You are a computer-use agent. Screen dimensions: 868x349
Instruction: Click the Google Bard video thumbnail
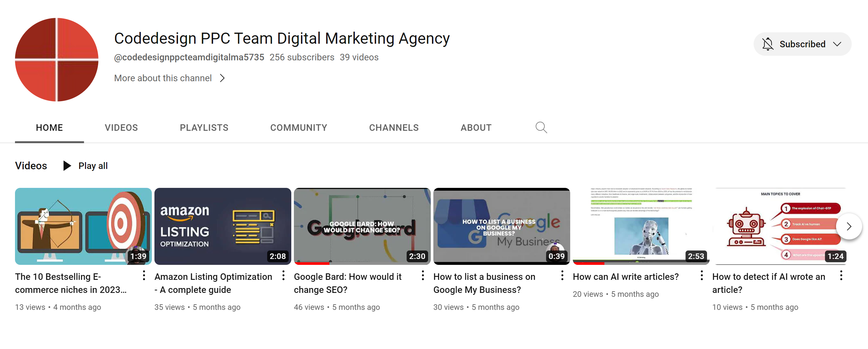point(362,226)
